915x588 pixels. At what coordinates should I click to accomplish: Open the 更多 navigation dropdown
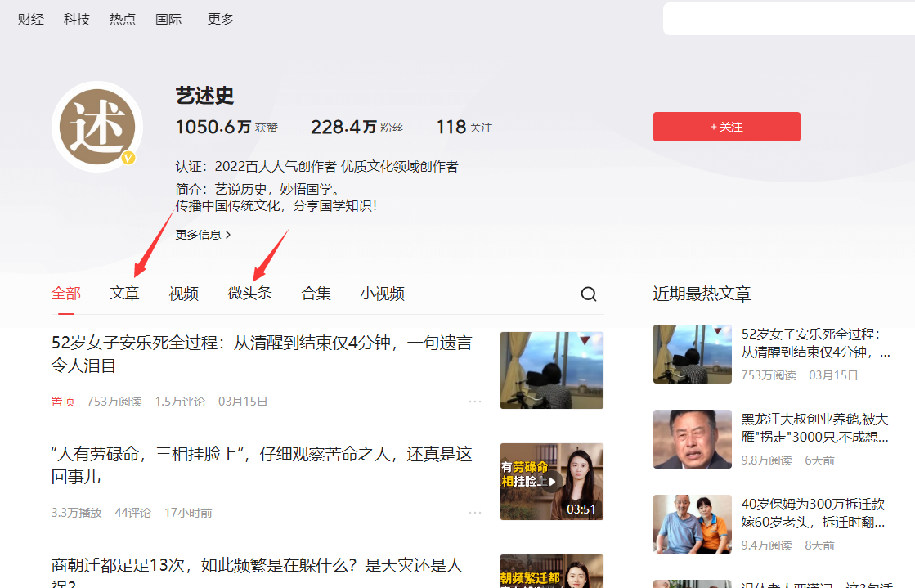pyautogui.click(x=221, y=19)
